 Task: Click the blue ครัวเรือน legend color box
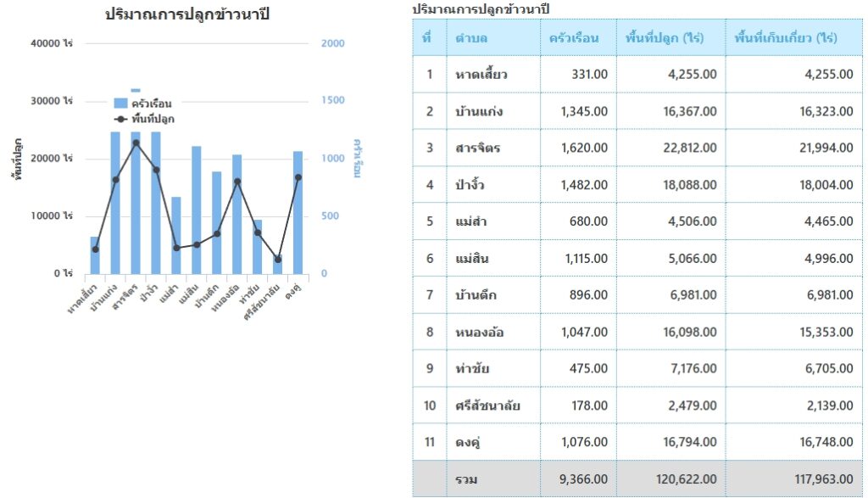[120, 104]
